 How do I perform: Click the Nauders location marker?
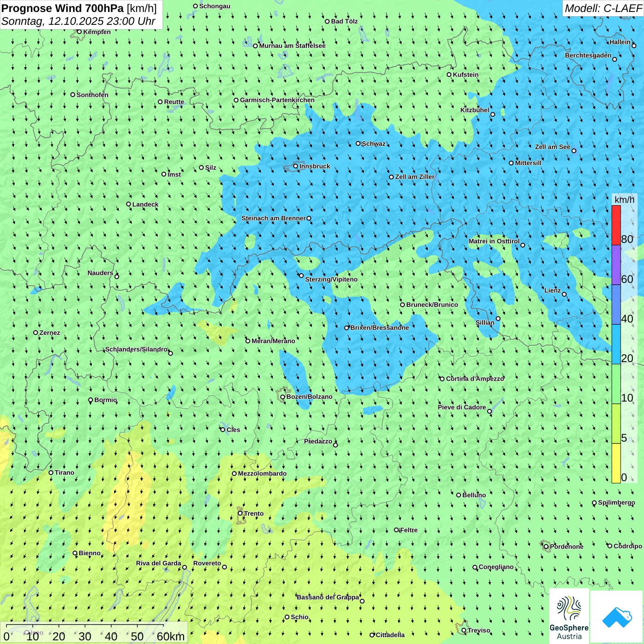pyautogui.click(x=117, y=276)
